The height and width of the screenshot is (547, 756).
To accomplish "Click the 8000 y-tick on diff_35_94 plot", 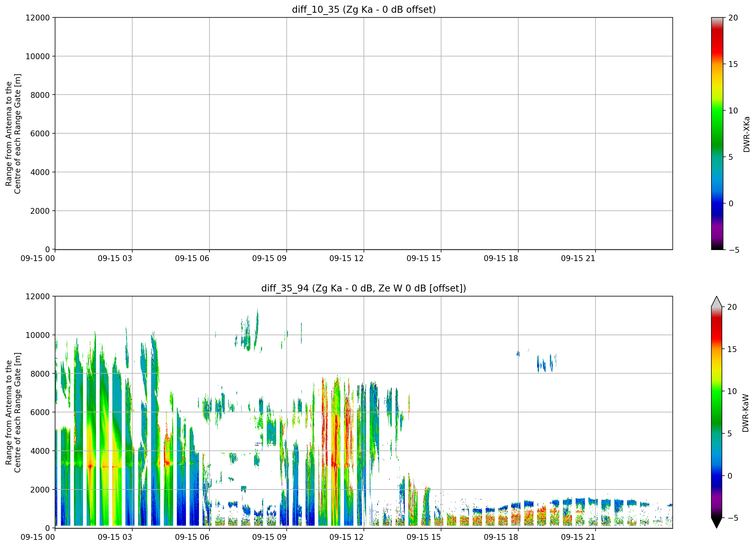I will click(40, 374).
